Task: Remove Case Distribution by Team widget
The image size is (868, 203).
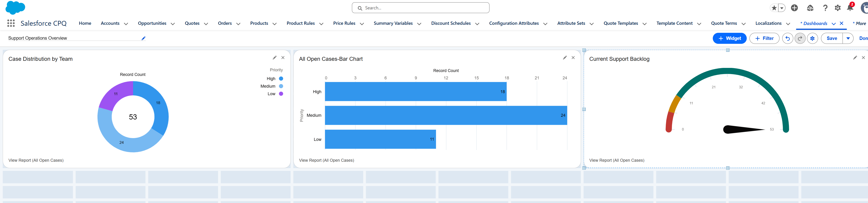Action: pos(283,58)
